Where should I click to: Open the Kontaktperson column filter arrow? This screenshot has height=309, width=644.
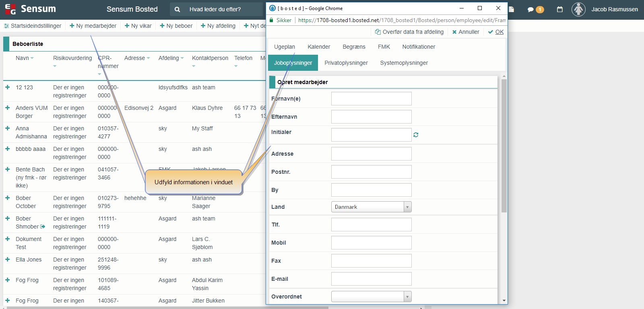pos(194,66)
